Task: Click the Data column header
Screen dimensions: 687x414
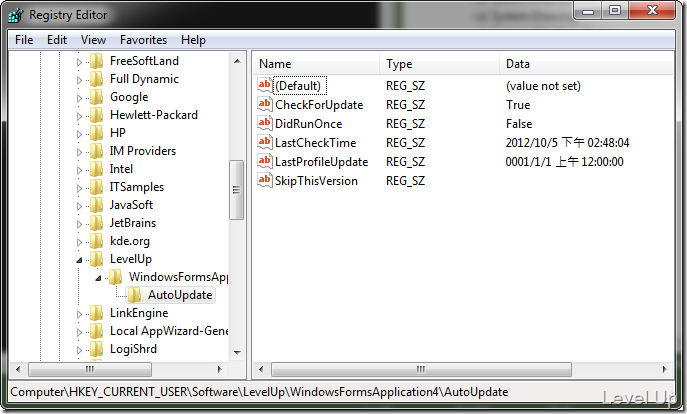Action: pos(586,64)
